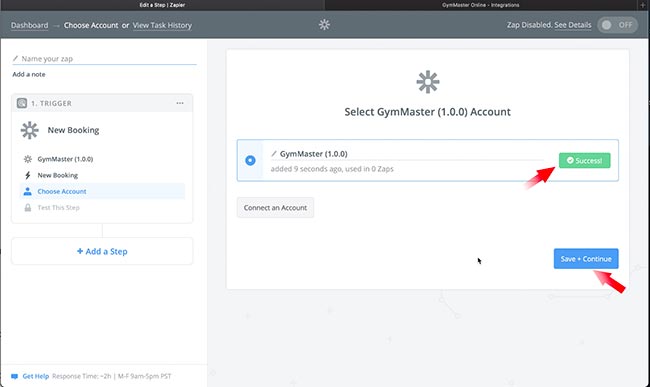The image size is (650, 387).
Task: Switch to GymMaster Online Integrations browser tab
Action: tap(480, 5)
